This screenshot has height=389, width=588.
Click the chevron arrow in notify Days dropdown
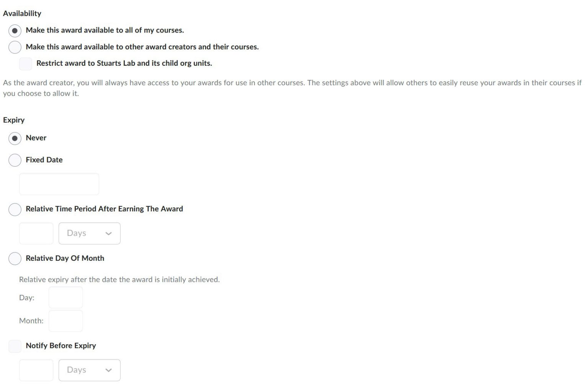(x=109, y=370)
